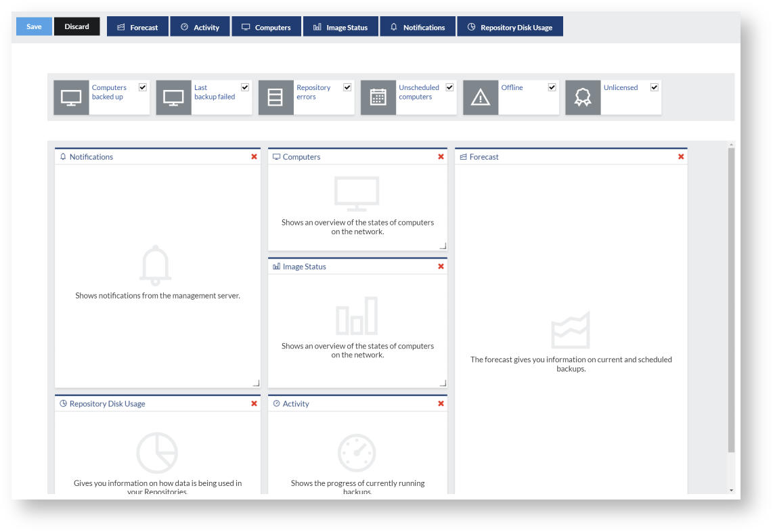Viewport: 773px width, 532px height.
Task: Uncheck the Unscheduled computers checkbox
Action: pyautogui.click(x=449, y=87)
